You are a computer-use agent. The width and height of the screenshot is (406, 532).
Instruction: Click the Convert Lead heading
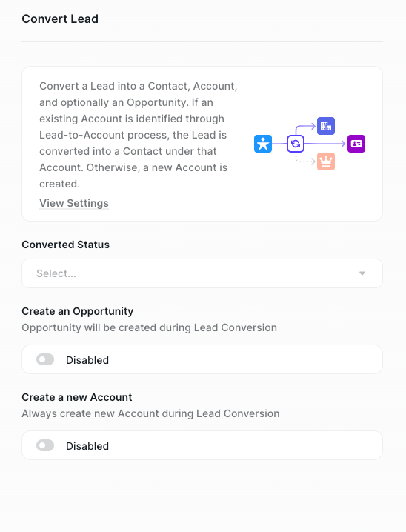(60, 19)
